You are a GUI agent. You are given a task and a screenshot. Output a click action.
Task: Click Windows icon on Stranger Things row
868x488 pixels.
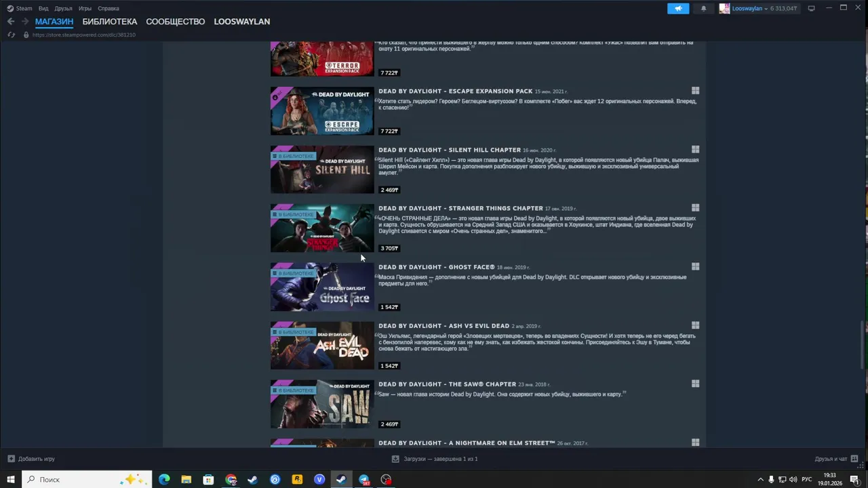pos(695,208)
